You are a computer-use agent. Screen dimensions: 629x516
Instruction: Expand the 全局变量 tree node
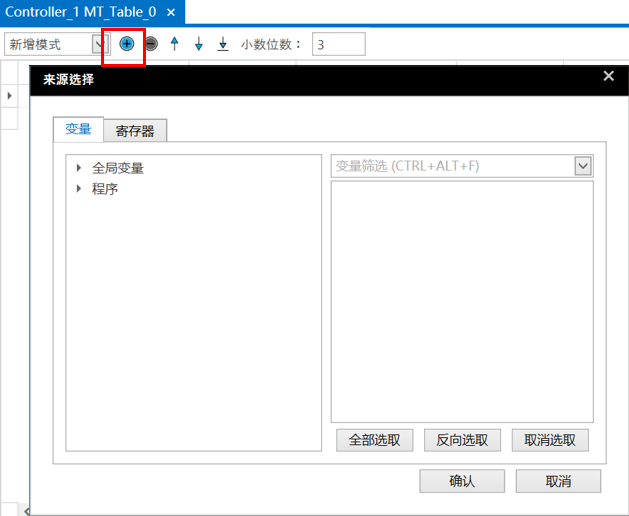coord(79,168)
